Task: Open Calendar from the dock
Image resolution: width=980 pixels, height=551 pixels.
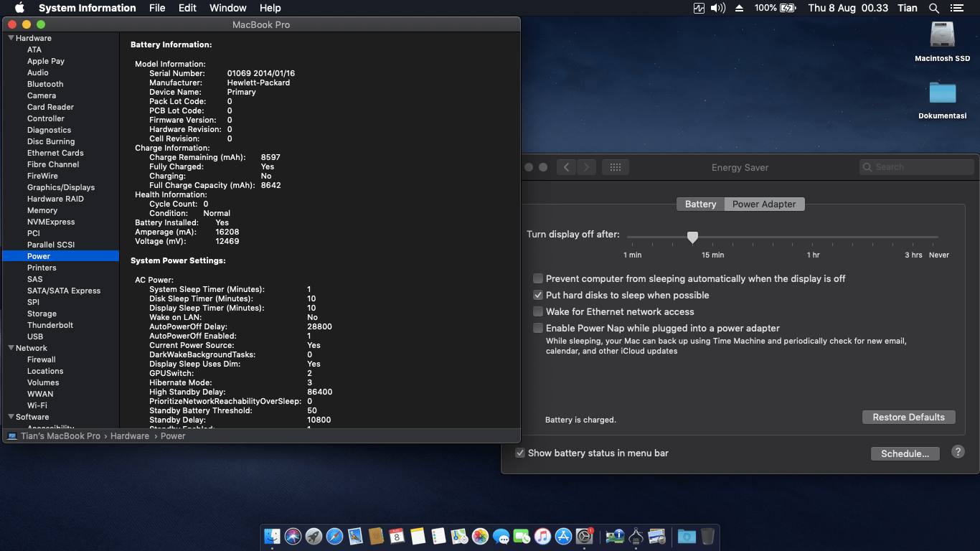Action: coord(397,536)
